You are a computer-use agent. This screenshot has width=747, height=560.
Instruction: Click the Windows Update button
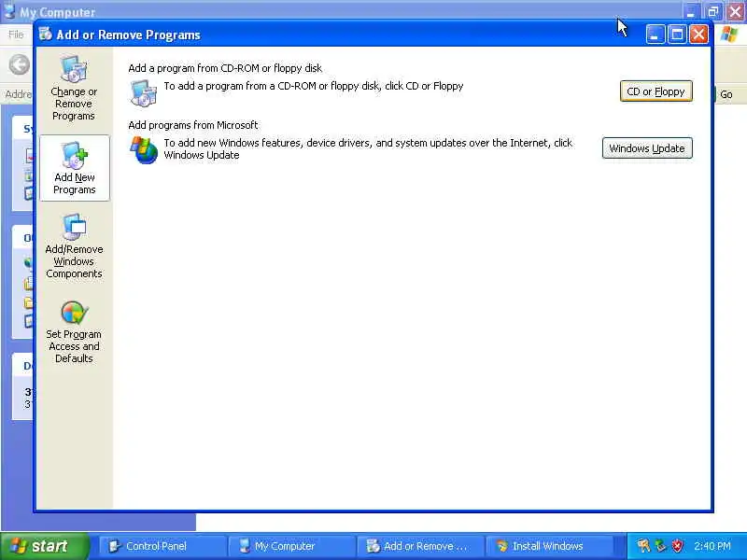647,148
